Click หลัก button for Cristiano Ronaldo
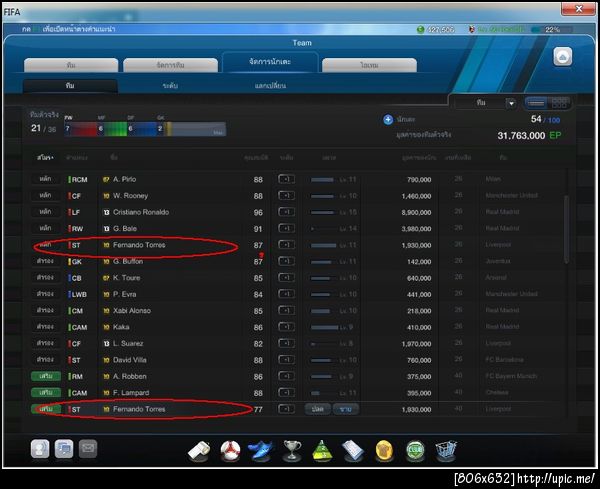This screenshot has height=489, width=600. (x=46, y=212)
